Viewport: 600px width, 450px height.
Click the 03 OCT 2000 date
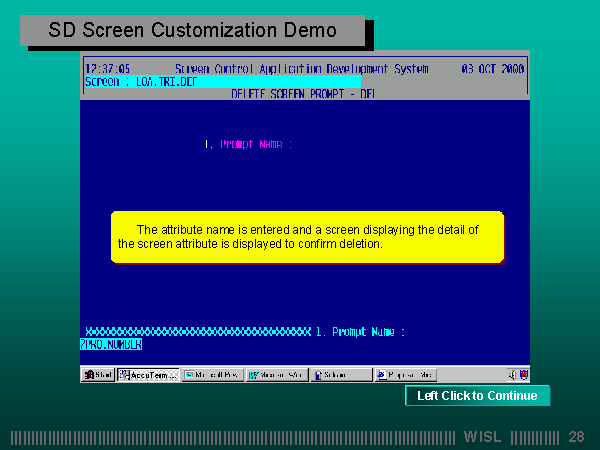[x=493, y=69]
